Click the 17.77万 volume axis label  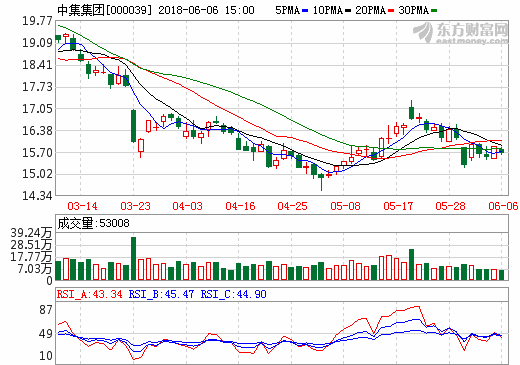(x=32, y=257)
